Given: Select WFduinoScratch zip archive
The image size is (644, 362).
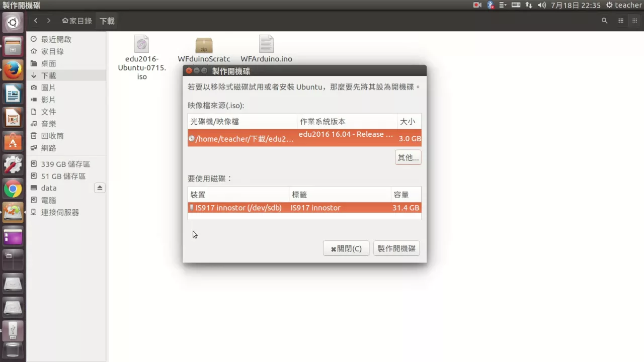Looking at the screenshot, I should [x=204, y=49].
